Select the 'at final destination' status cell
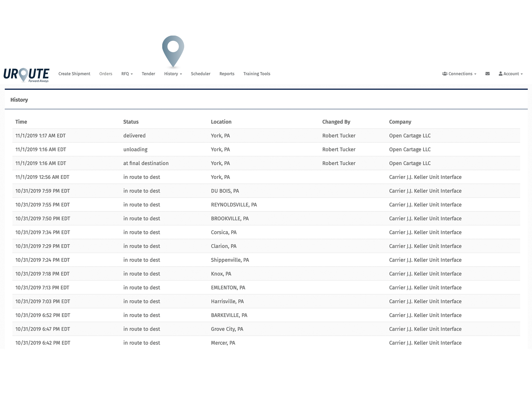 tap(146, 163)
